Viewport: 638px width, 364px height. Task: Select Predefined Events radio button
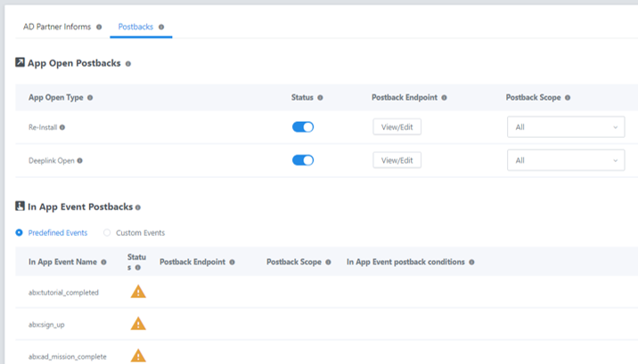[20, 233]
